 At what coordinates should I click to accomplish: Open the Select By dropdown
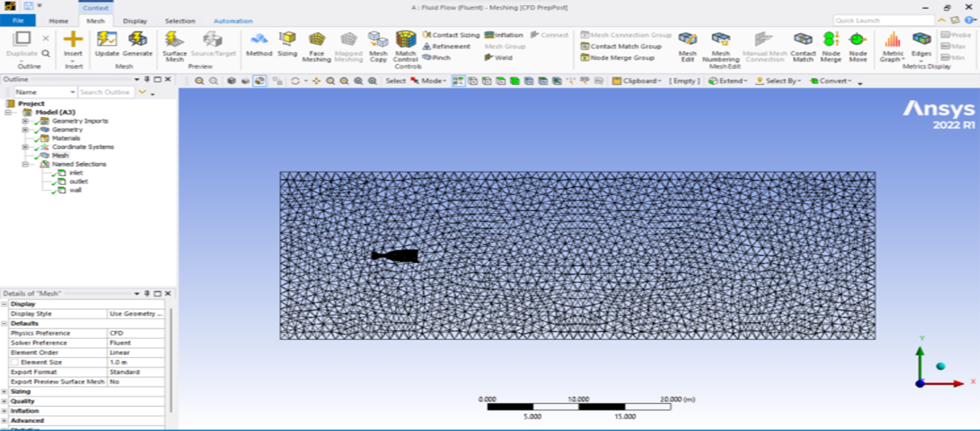778,81
